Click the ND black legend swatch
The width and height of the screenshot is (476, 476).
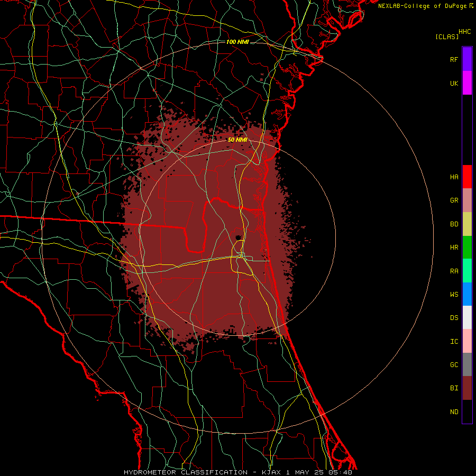(x=467, y=411)
